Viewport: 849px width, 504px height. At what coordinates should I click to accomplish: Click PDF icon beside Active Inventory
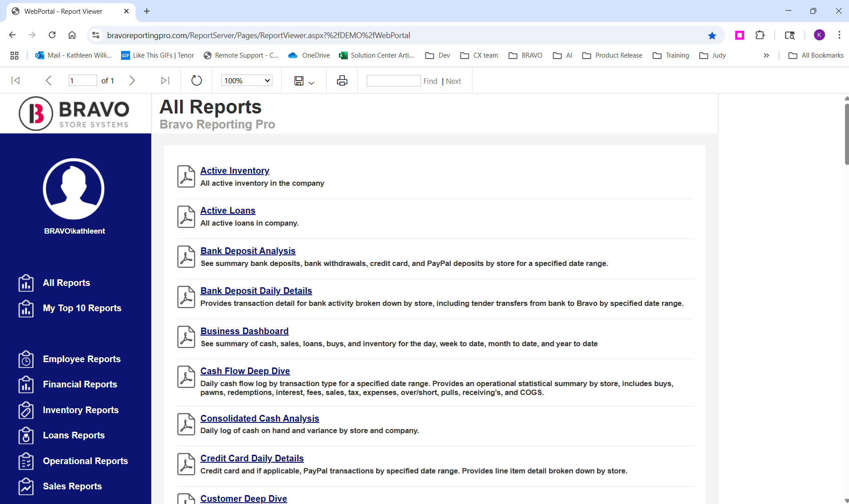[x=186, y=176]
